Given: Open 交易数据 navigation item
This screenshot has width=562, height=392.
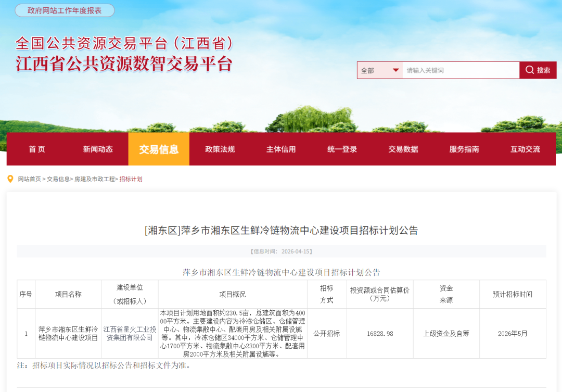Looking at the screenshot, I should 403,149.
